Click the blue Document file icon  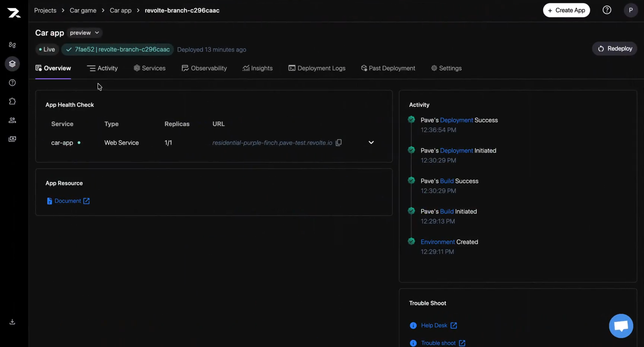(x=49, y=201)
